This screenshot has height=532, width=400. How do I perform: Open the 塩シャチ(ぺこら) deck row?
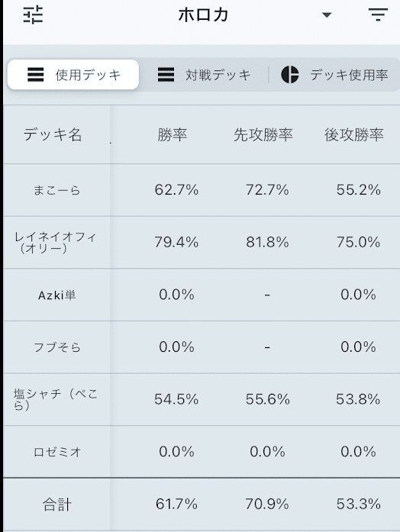click(x=202, y=399)
